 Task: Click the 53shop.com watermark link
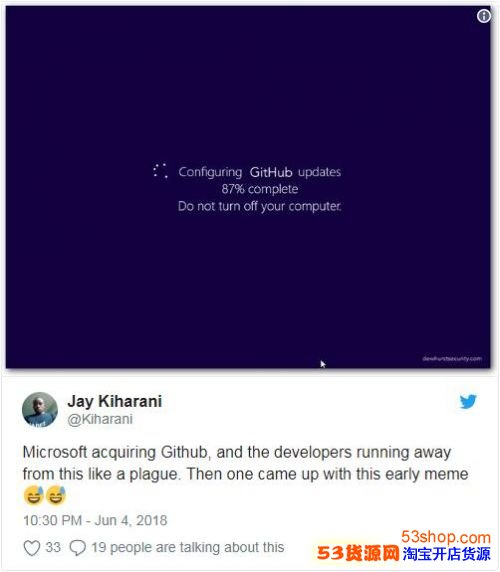(446, 537)
